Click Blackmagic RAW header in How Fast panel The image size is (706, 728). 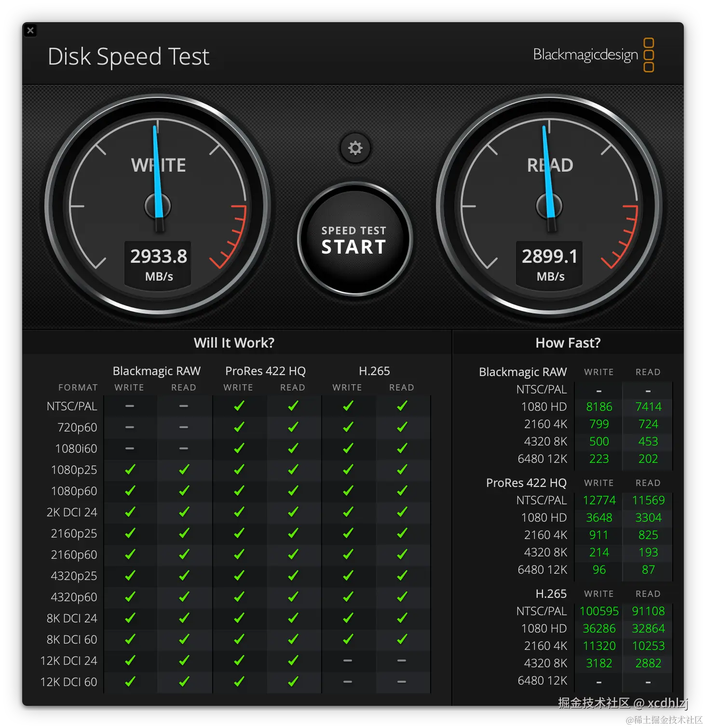[523, 372]
